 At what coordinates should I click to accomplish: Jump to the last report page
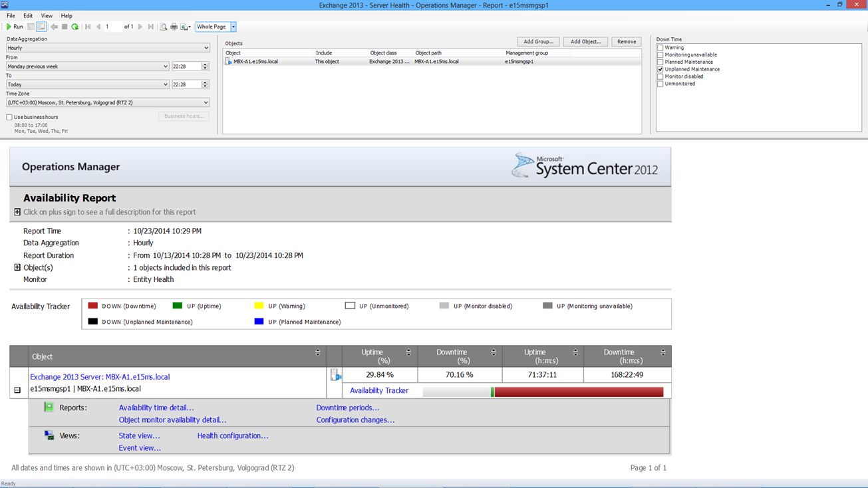click(151, 27)
